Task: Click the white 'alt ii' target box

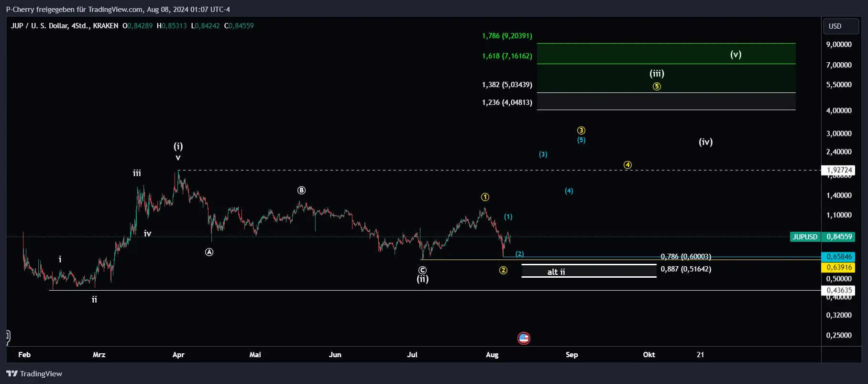Action: [589, 271]
